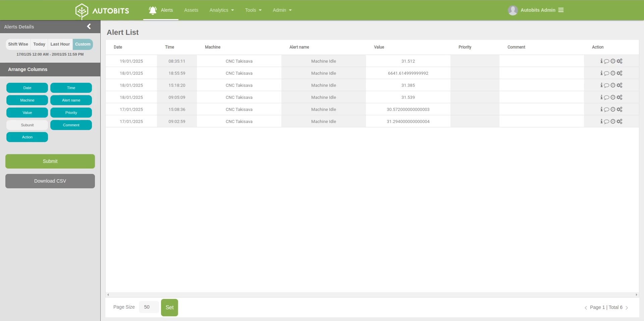Open info icon for 17/01/2025 15:08:36 alert
Screen dimensions: 644x321
tap(601, 109)
